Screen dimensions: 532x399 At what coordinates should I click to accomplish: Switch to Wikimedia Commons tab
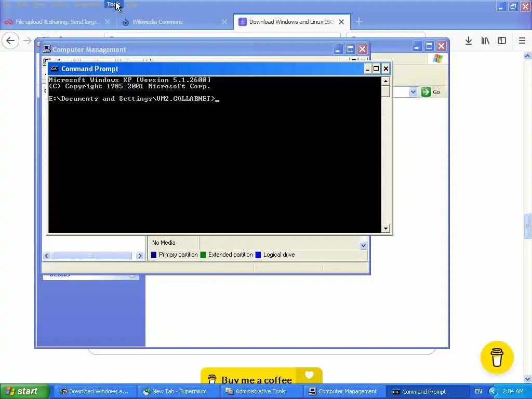(x=175, y=22)
